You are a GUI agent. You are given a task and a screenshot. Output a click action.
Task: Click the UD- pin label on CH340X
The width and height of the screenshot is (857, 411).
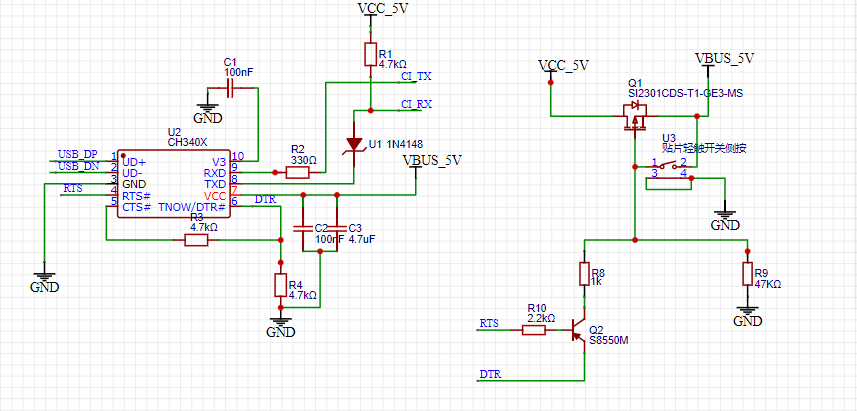point(133,173)
